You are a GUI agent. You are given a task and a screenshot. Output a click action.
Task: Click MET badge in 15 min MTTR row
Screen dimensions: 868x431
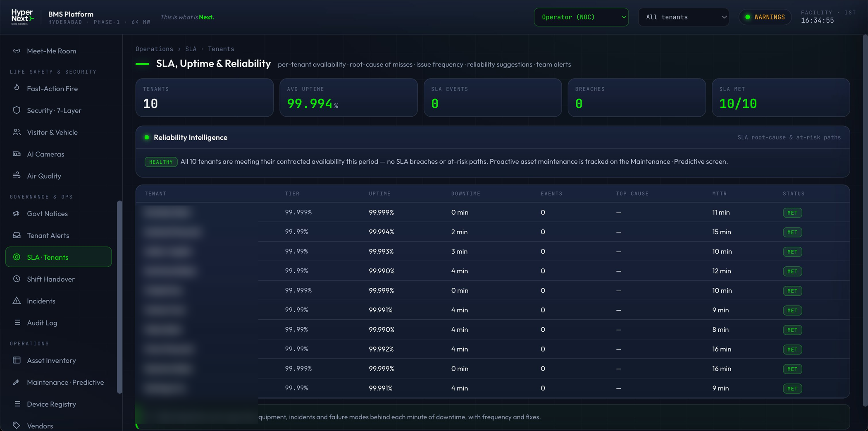(792, 232)
